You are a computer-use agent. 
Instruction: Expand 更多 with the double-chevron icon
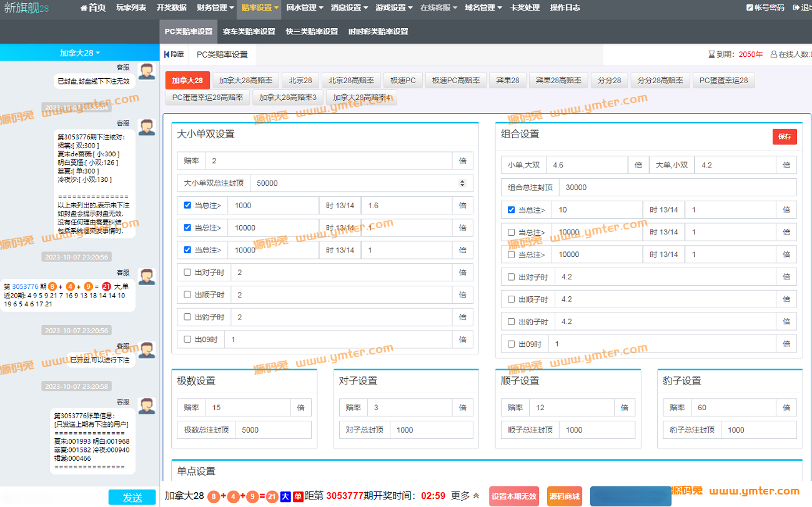click(476, 496)
